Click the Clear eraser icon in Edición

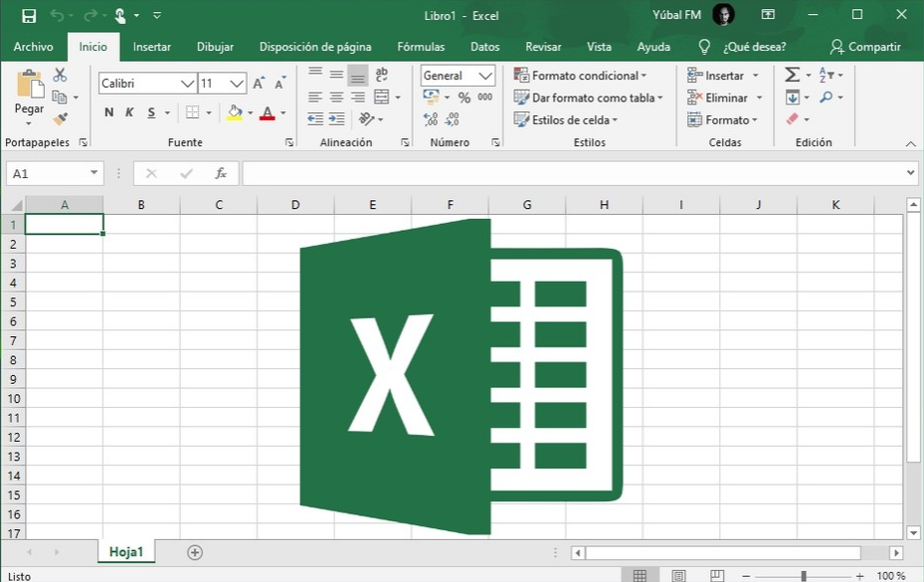pyautogui.click(x=793, y=119)
